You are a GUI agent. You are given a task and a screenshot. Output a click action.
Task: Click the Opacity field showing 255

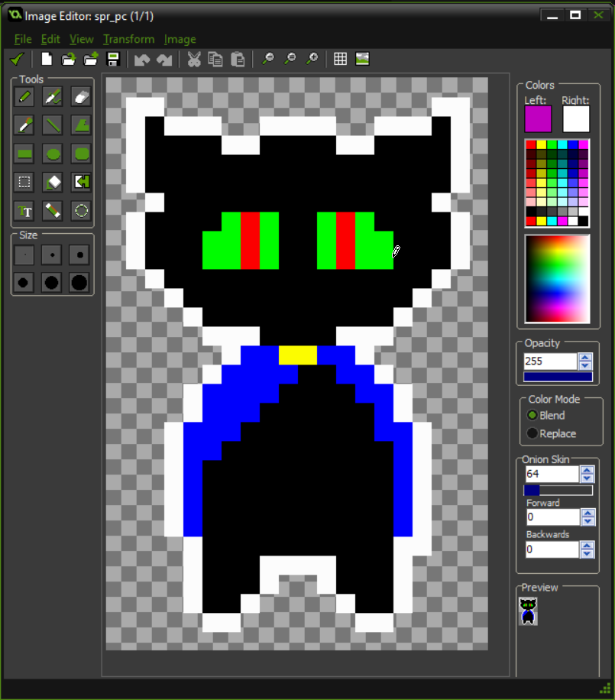(551, 361)
